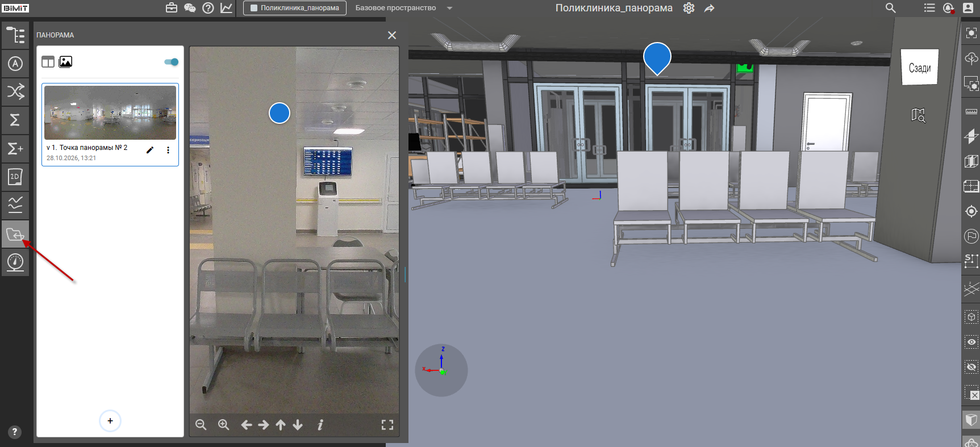This screenshot has height=447, width=980.
Task: Open the analytics chart icon in top bar
Action: point(226,8)
